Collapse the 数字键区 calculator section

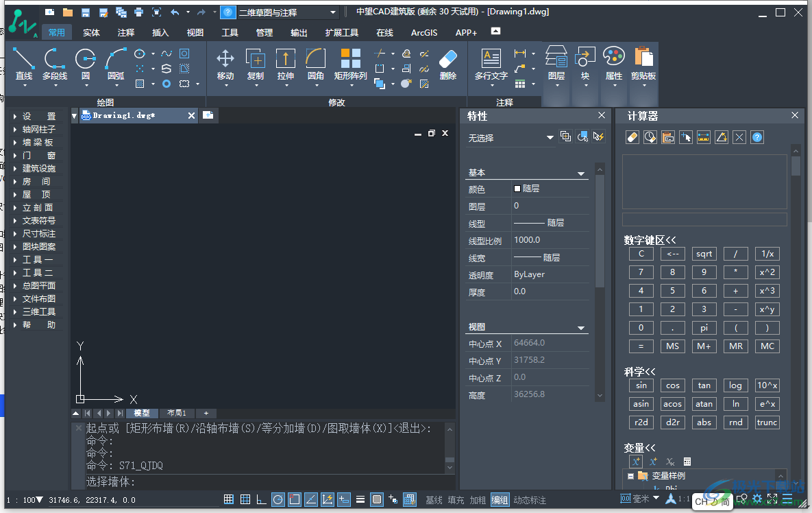[650, 240]
